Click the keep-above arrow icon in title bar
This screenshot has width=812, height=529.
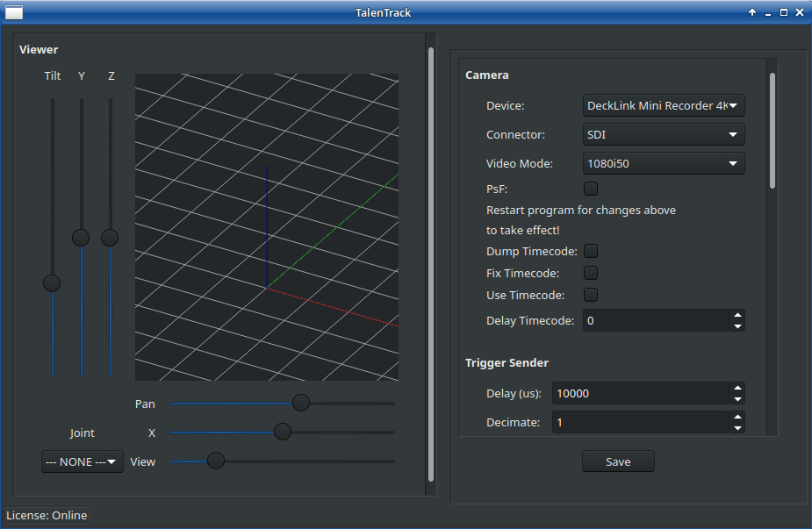coord(752,12)
